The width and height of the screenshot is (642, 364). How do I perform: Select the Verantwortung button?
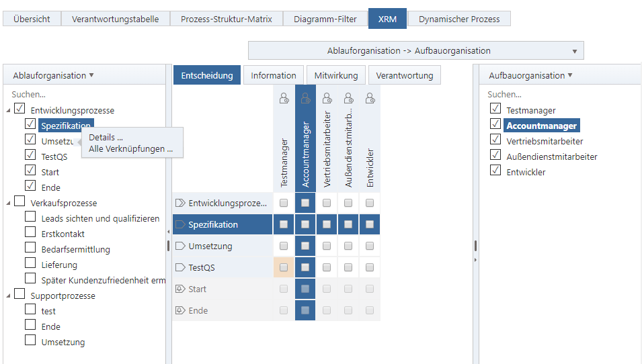coord(404,75)
